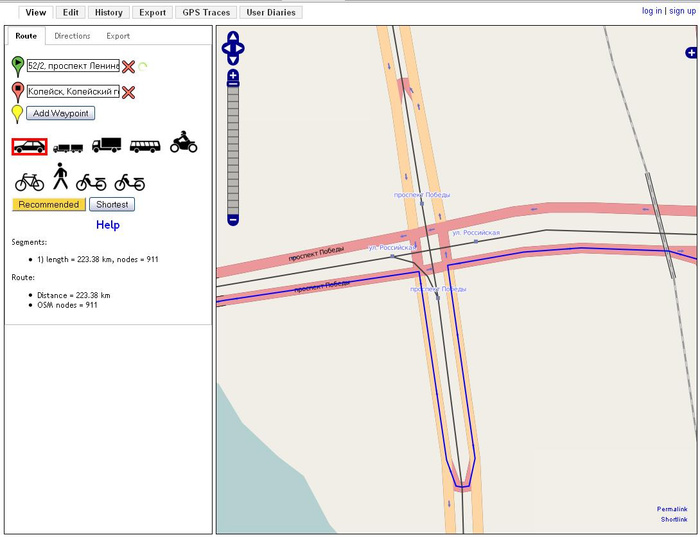Viewport: 700px width, 537px height.
Task: Remove the start point with red X
Action: 128,66
